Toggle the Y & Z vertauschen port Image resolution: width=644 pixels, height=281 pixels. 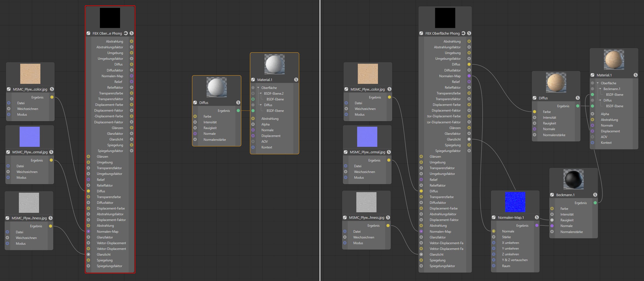pyautogui.click(x=494, y=260)
